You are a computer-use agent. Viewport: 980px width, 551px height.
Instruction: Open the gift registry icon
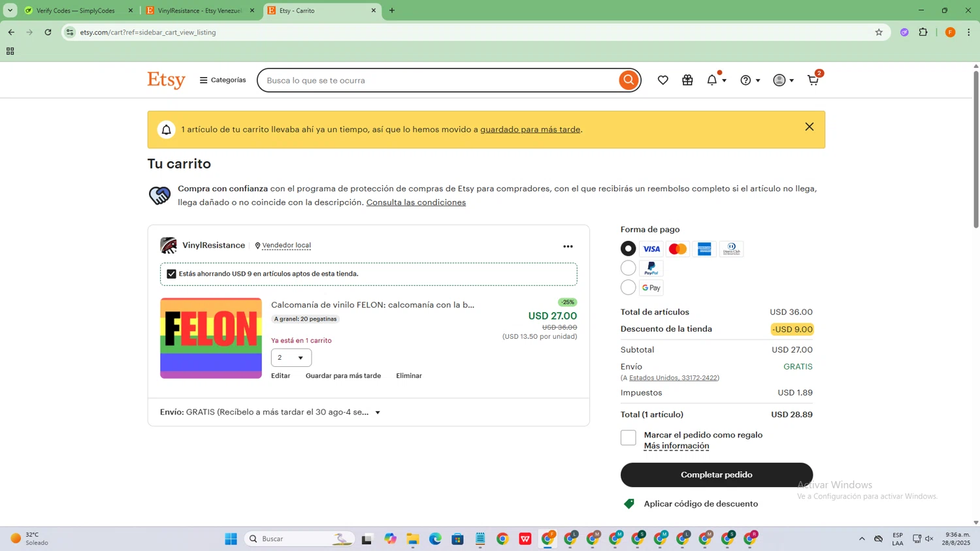point(687,80)
